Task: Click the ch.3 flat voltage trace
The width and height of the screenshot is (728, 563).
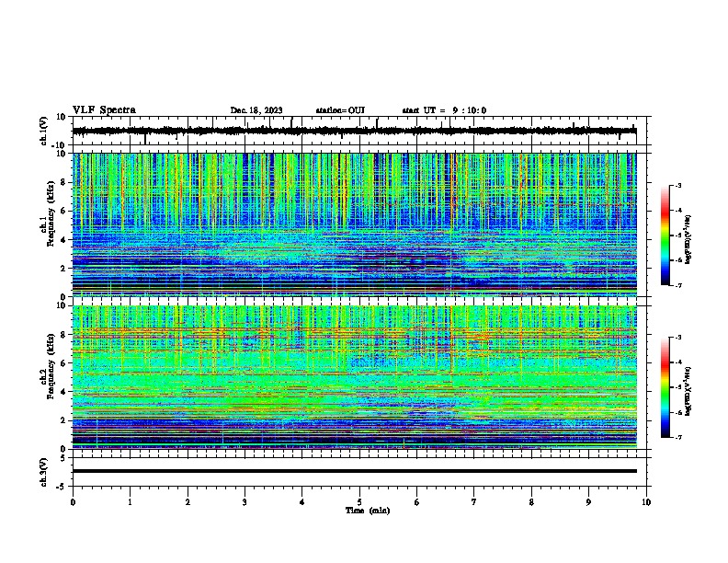Action: (354, 471)
